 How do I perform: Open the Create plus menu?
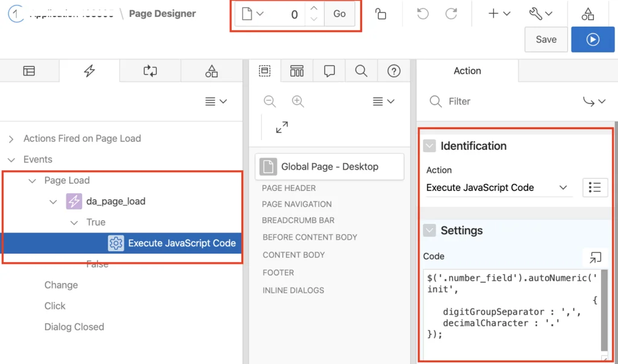click(x=499, y=14)
